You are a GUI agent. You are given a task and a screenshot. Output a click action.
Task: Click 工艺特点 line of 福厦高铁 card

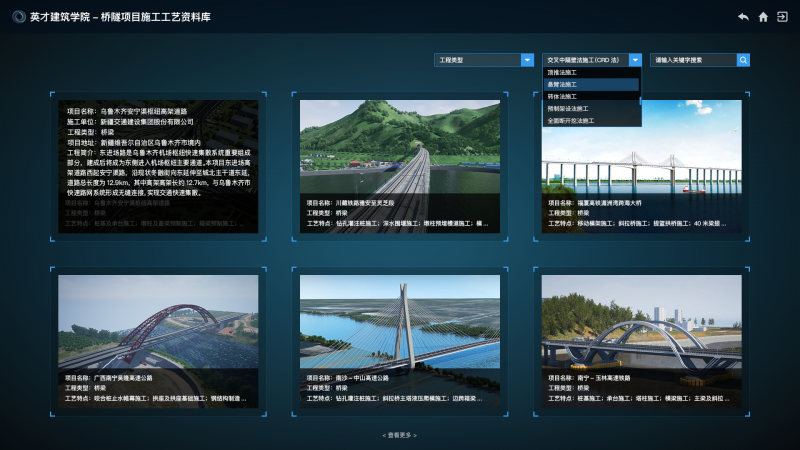click(x=637, y=223)
